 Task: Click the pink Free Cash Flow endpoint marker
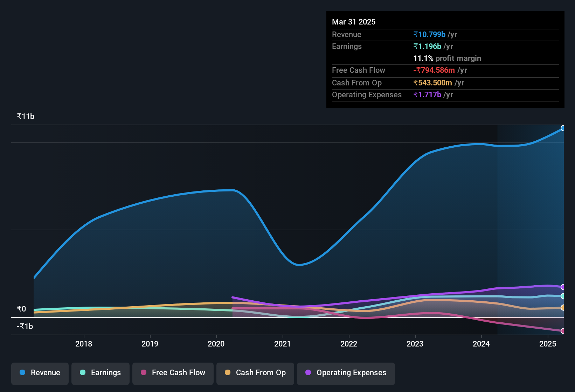[x=563, y=331]
